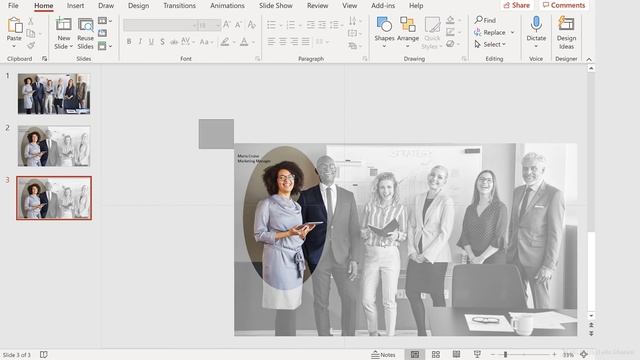
Task: Open Section dropdown
Action: (x=104, y=46)
